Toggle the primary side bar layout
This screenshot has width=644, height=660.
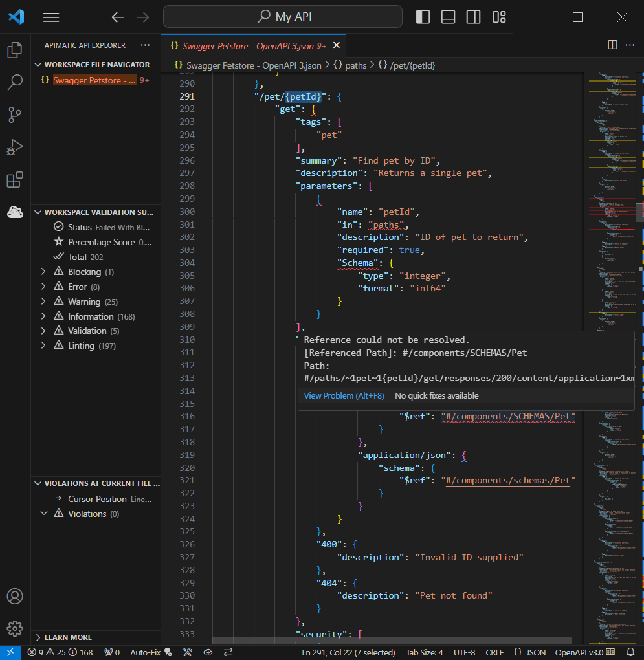pos(423,17)
